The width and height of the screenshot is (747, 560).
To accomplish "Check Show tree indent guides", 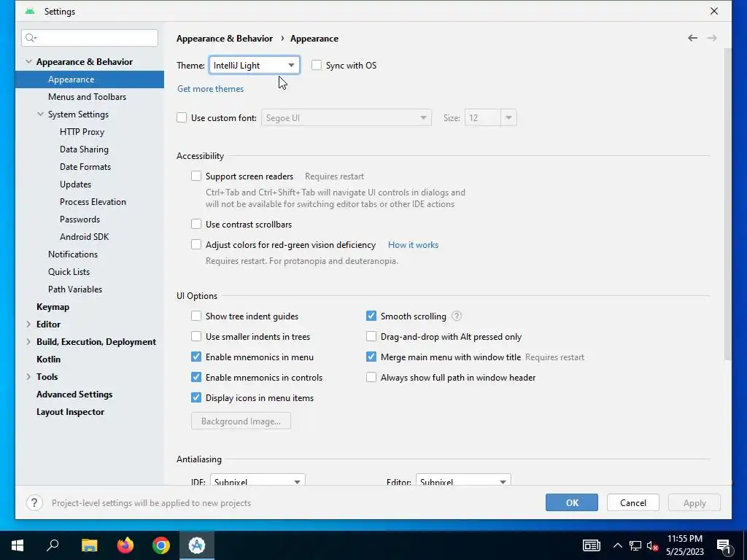I will pyautogui.click(x=196, y=316).
